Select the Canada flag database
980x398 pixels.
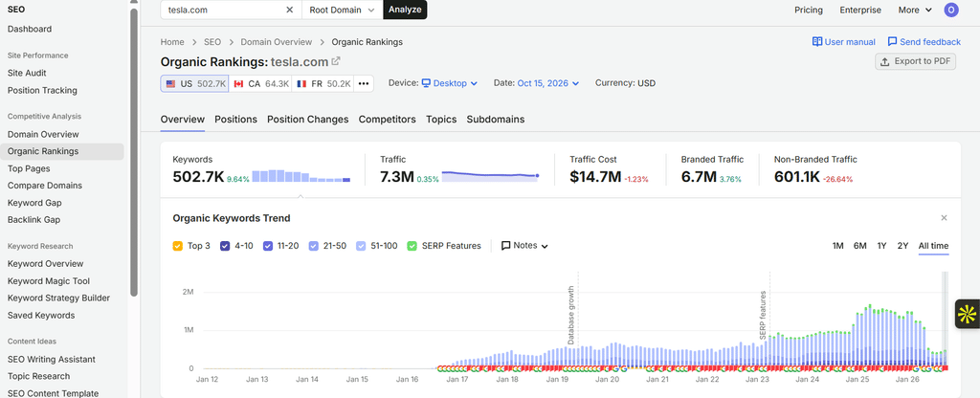(260, 84)
